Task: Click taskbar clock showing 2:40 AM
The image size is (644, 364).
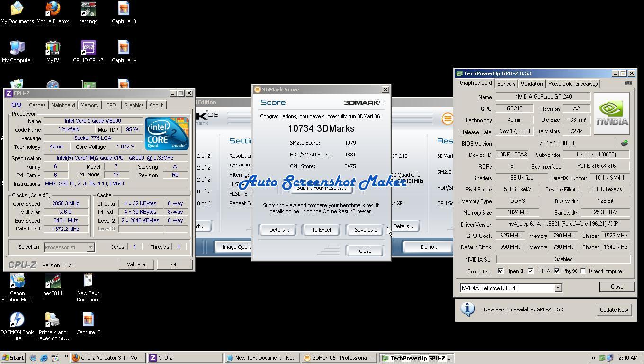Action: click(627, 358)
